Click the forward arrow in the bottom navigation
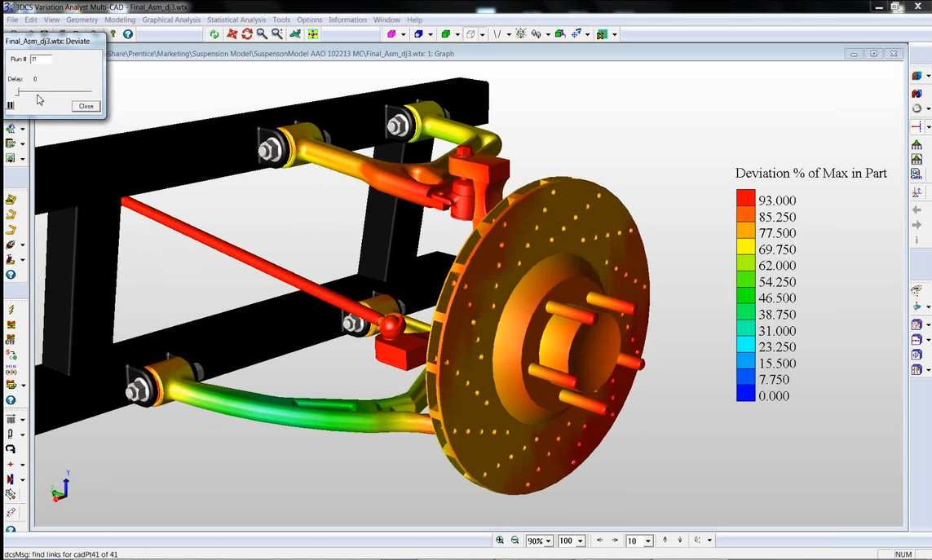The height and width of the screenshot is (560, 932). pyautogui.click(x=615, y=540)
